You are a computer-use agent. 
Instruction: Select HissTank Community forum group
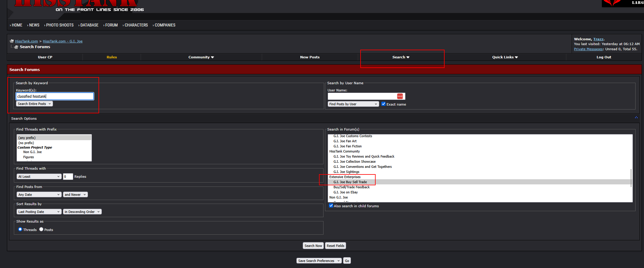click(x=345, y=151)
